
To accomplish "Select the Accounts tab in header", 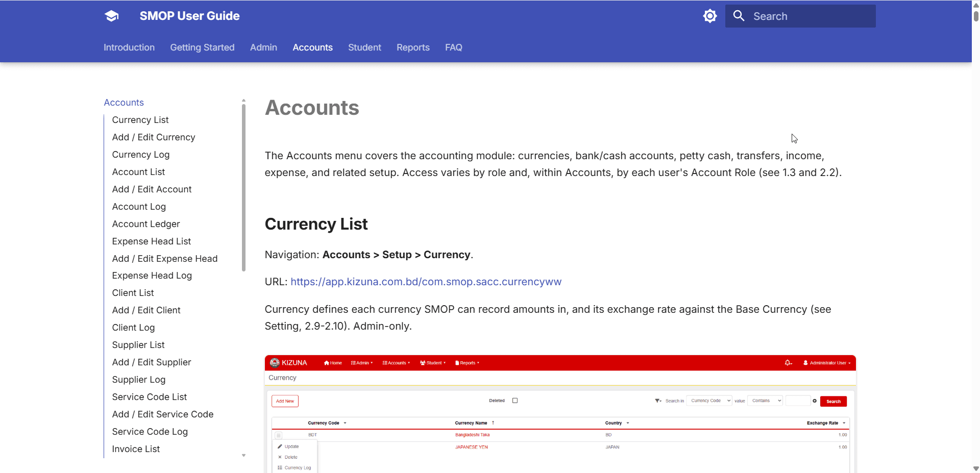I will pyautogui.click(x=312, y=47).
